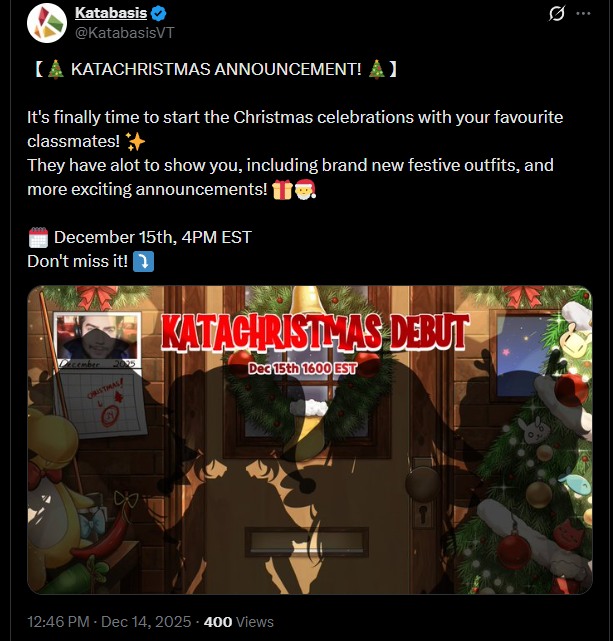Image resolution: width=613 pixels, height=641 pixels.
Task: Click the 12:46 PM timestamp
Action: point(58,622)
